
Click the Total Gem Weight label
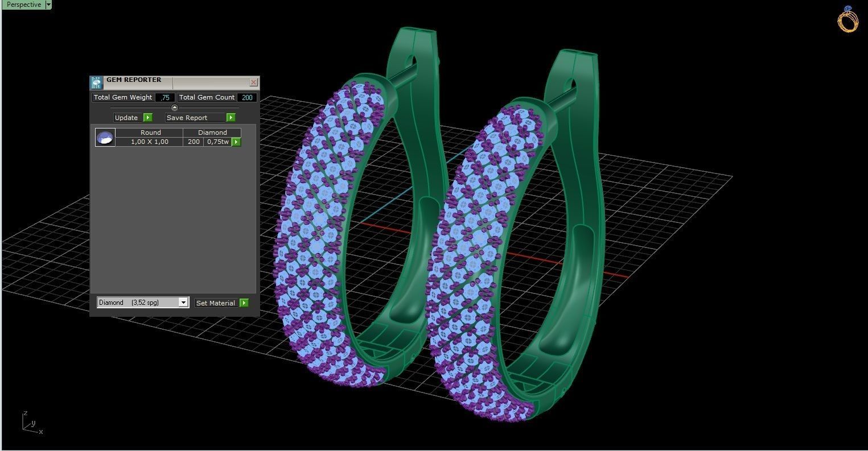pos(123,97)
